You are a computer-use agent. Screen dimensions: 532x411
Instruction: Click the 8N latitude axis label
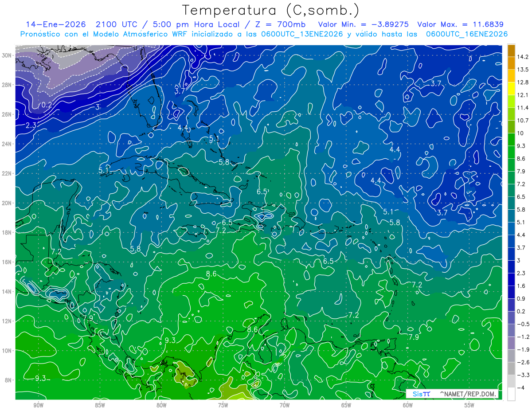[x=9, y=380]
